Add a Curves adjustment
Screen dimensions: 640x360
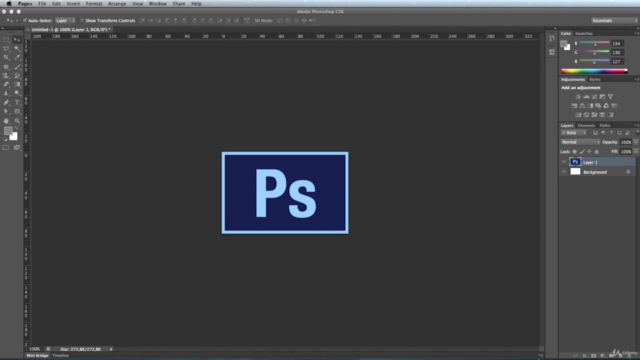click(x=594, y=97)
